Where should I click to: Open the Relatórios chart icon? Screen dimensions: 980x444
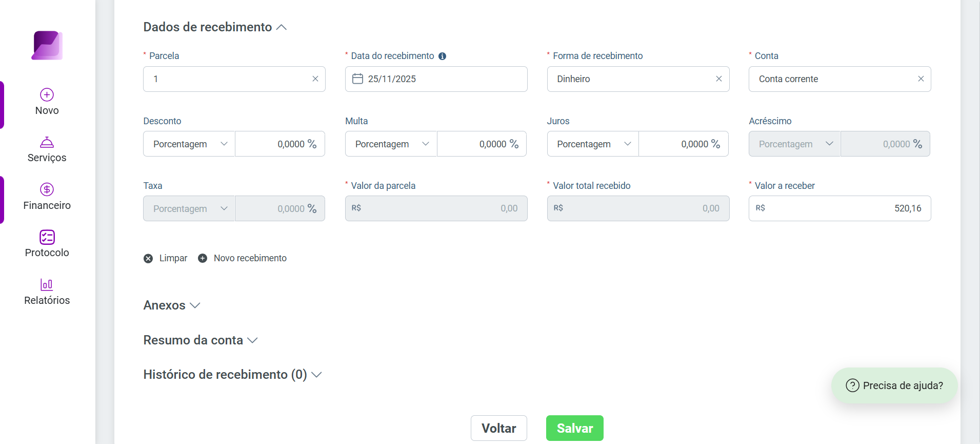point(47,284)
